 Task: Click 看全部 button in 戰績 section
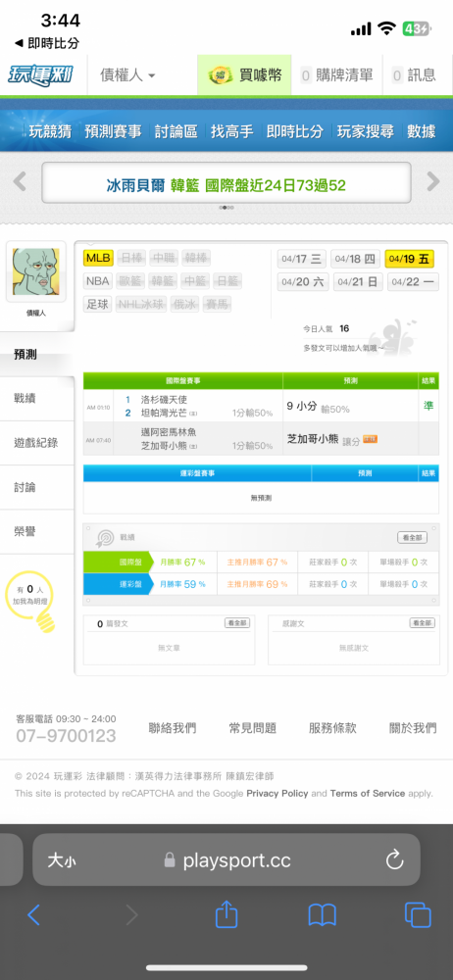[413, 537]
